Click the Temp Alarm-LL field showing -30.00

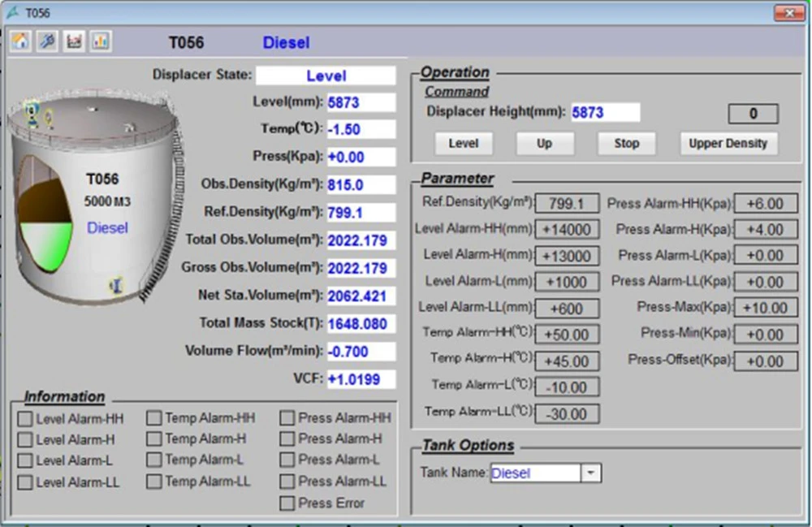coord(567,414)
